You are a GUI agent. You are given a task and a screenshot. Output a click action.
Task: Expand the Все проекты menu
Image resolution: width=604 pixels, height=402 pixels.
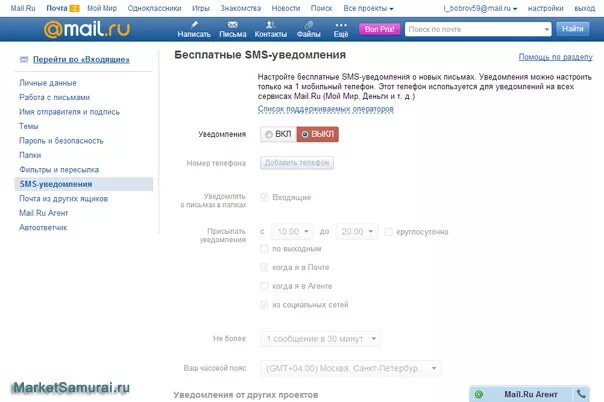[368, 8]
